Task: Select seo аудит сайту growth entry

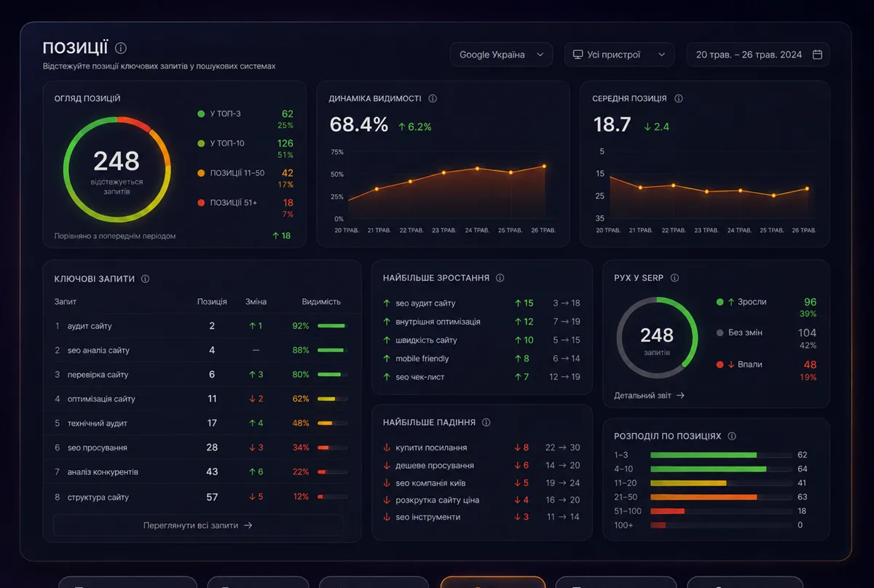Action: tap(481, 303)
